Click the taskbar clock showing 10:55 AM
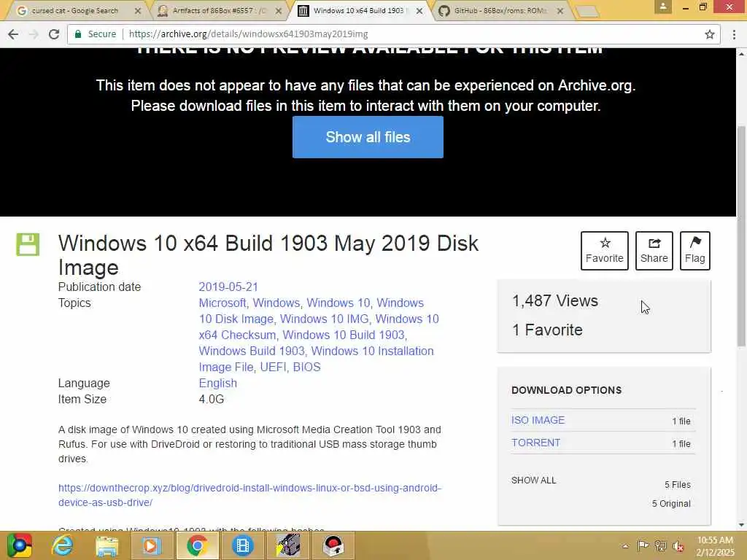 pos(715,546)
